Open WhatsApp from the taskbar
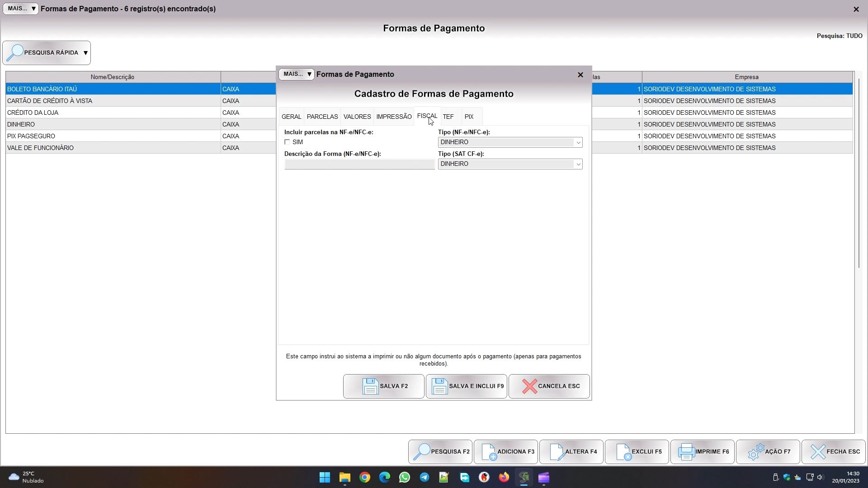The image size is (868, 488). point(404,477)
